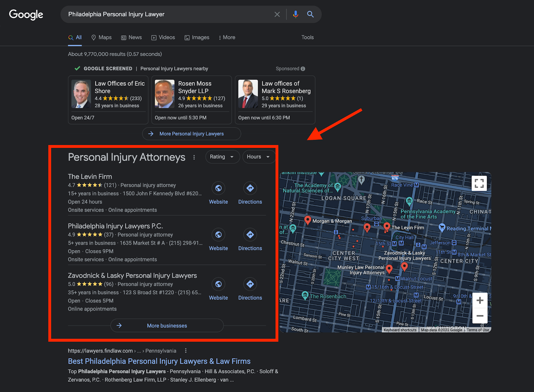Click the Race Vine station label

402,185
